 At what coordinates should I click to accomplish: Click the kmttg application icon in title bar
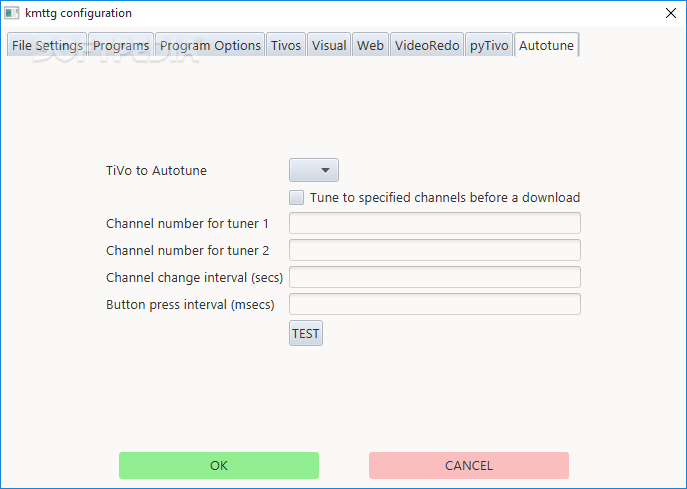[12, 13]
